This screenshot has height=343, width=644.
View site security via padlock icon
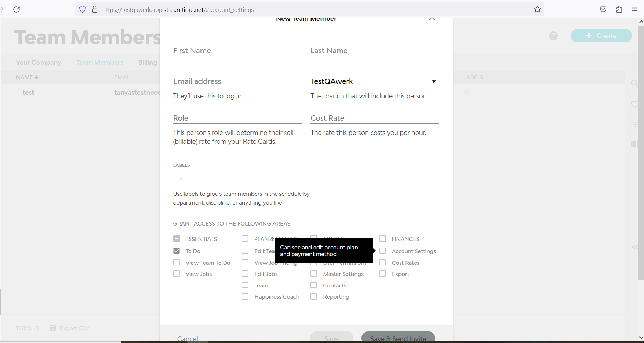click(95, 9)
